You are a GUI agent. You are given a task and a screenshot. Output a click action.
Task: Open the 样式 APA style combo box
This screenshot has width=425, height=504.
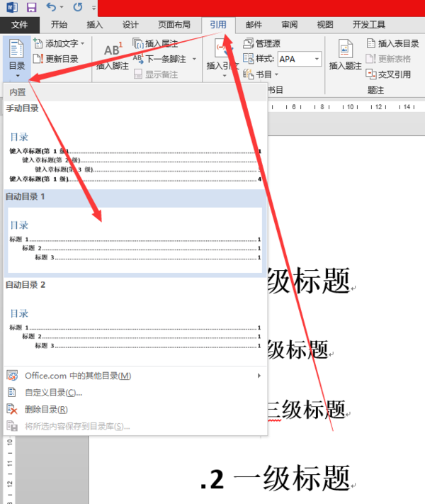click(x=300, y=59)
